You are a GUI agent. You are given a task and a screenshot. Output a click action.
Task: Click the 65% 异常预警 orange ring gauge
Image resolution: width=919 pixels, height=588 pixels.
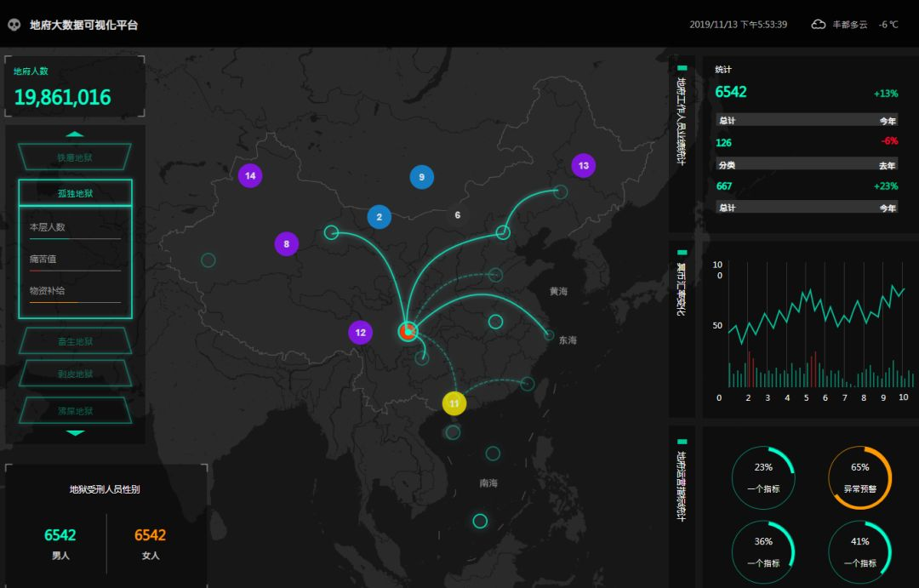tap(859, 477)
